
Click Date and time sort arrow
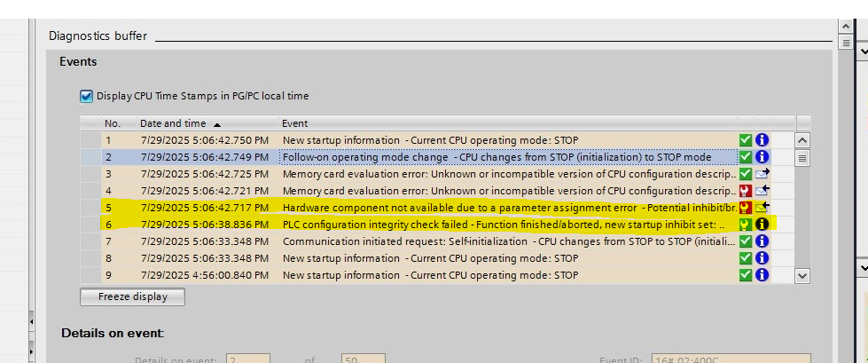[217, 124]
